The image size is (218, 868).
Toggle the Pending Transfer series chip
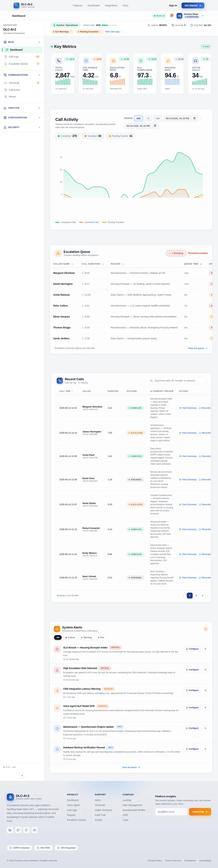point(121,136)
